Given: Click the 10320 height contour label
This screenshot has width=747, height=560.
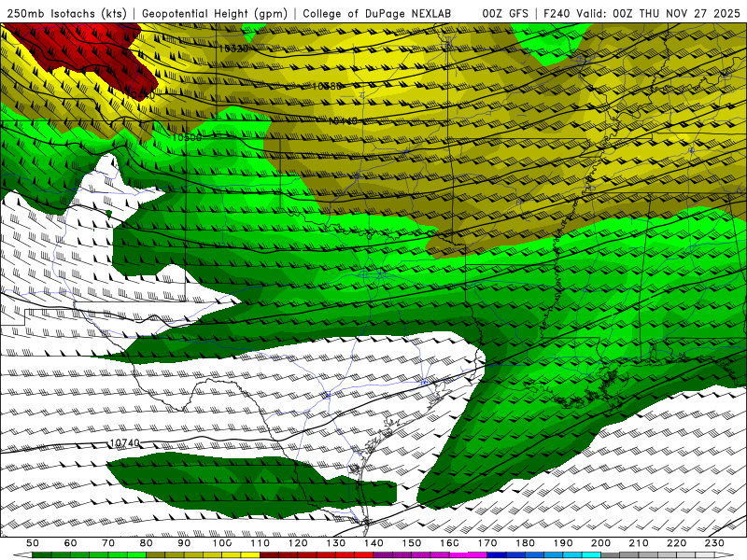Looking at the screenshot, I should (233, 49).
